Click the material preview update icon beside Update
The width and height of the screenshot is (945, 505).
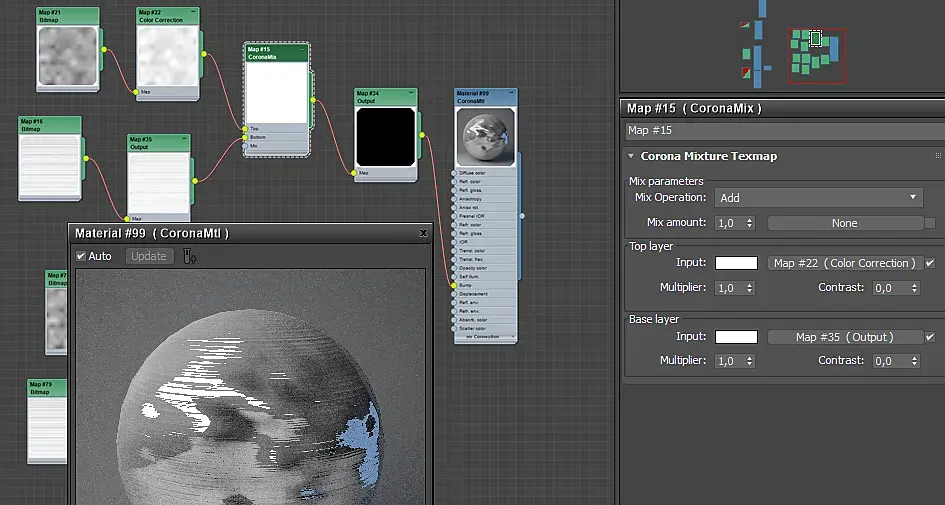point(189,257)
